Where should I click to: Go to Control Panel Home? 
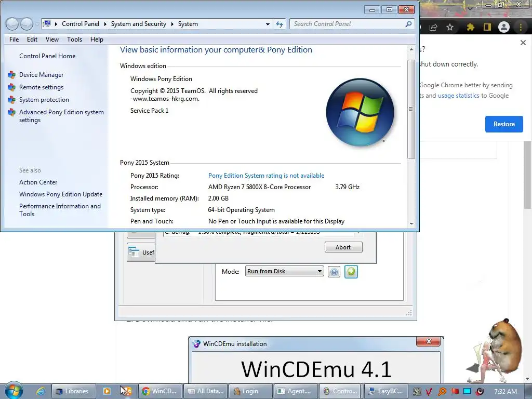coord(47,56)
